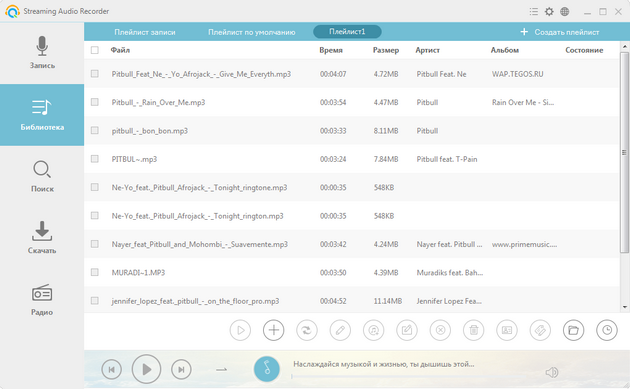This screenshot has height=389, width=630.
Task: Check the Suavemente.mp3 row checkbox
Action: (95, 244)
